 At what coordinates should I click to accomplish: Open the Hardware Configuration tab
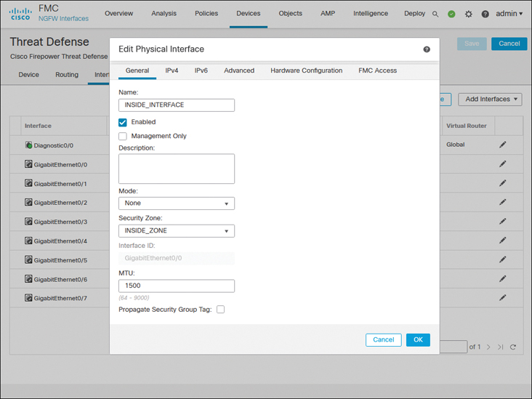click(306, 70)
